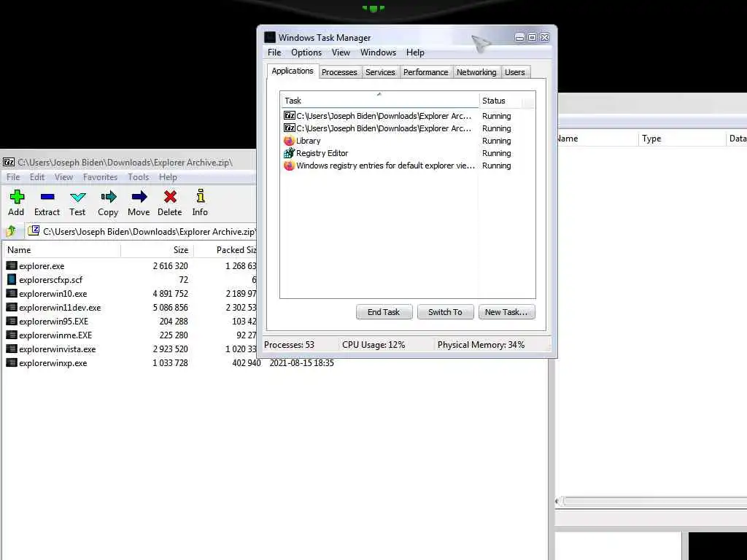Sort 7-Zip files by Name column
Screen dimensions: 747x560
[62, 250]
